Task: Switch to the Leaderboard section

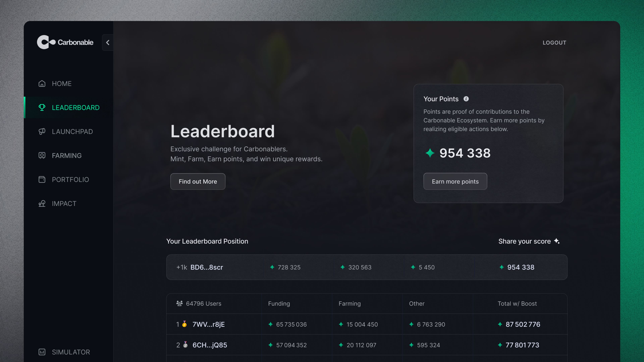Action: 75,107
